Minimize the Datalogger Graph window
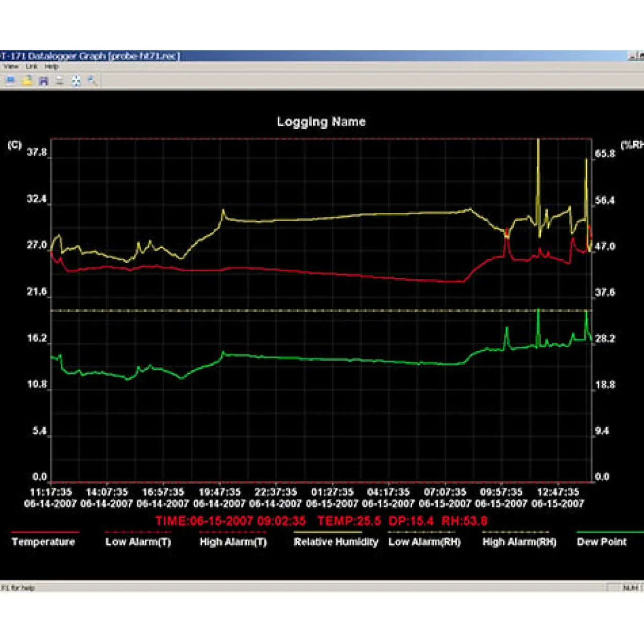The image size is (644, 644). pyautogui.click(x=632, y=56)
